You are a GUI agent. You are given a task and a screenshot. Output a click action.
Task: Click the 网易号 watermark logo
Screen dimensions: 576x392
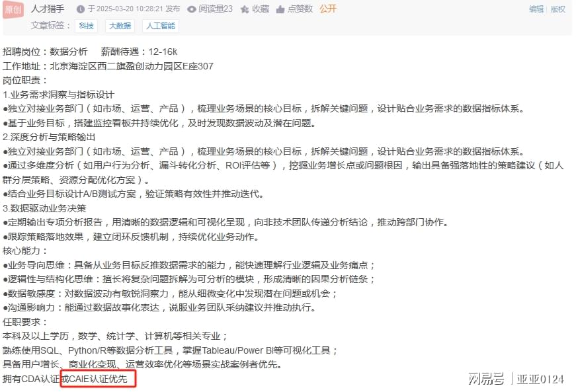486,379
